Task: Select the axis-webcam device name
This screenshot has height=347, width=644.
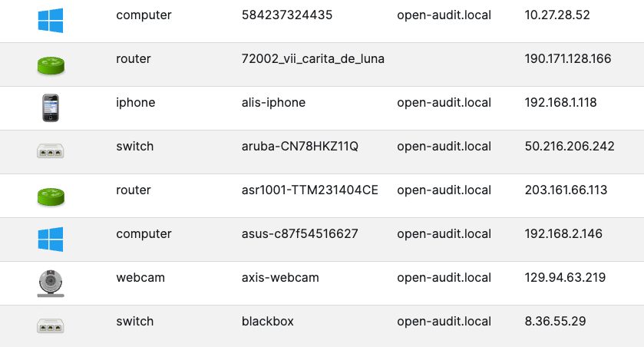Action: 280,278
